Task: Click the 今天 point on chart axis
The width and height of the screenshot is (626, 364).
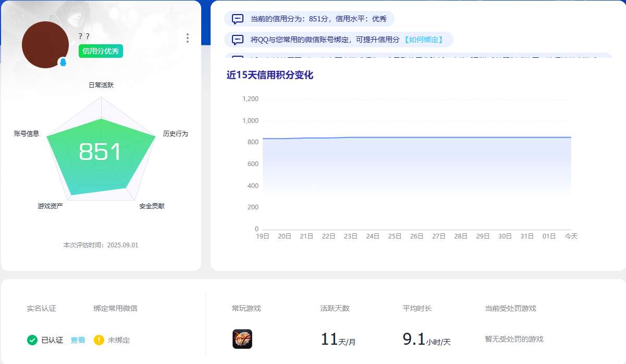Action: [x=571, y=236]
